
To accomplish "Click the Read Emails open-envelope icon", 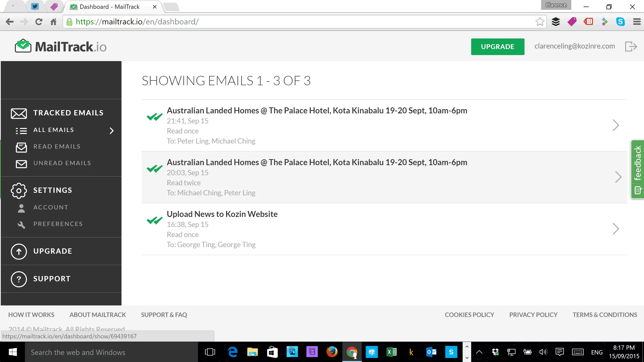I will 21,147.
